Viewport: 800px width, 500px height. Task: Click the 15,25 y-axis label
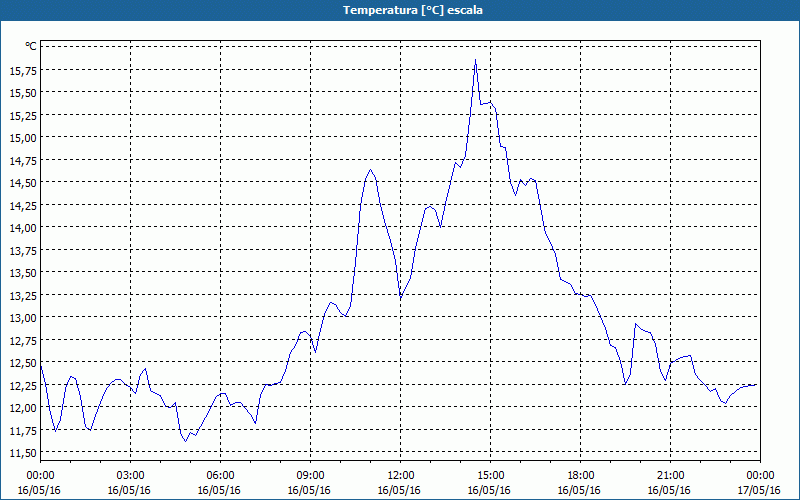23,115
